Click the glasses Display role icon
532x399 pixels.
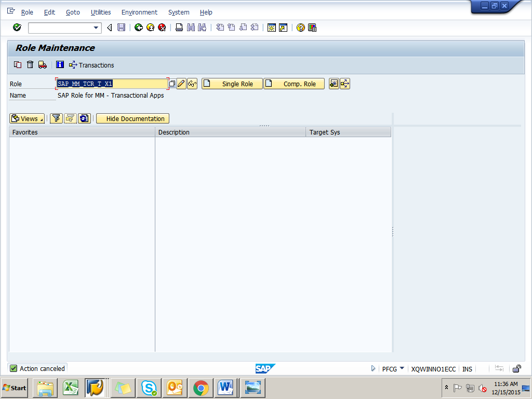[192, 84]
